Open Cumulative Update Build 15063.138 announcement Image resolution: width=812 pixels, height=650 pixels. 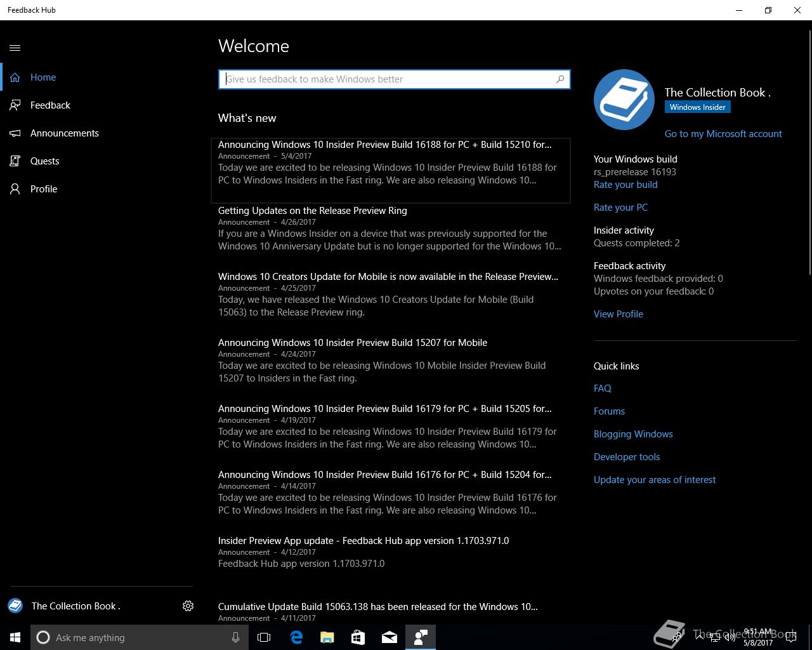391,612
